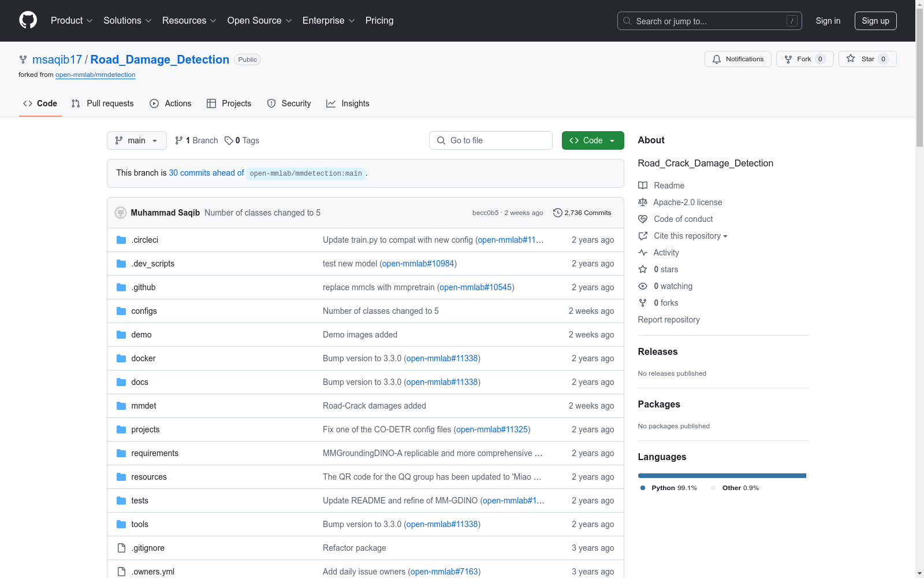Image resolution: width=924 pixels, height=578 pixels.
Task: Click the bell icon in Notifications
Action: (x=717, y=59)
